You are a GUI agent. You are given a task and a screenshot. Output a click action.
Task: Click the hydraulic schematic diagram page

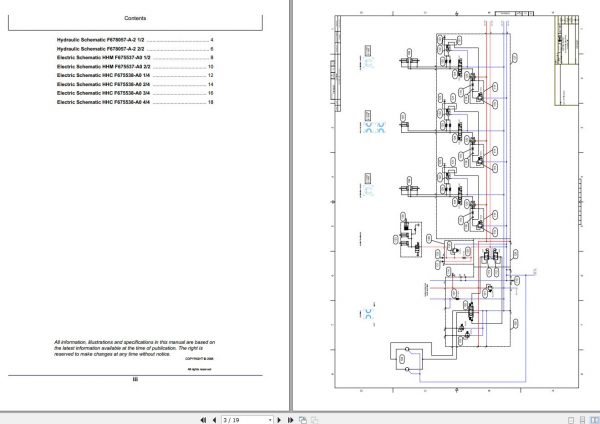pyautogui.click(x=457, y=202)
